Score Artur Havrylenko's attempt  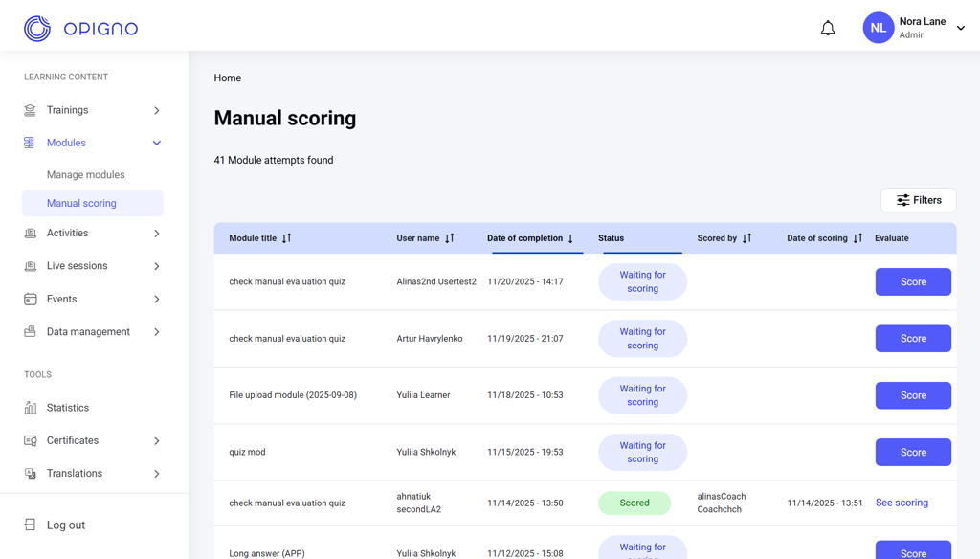pos(913,338)
